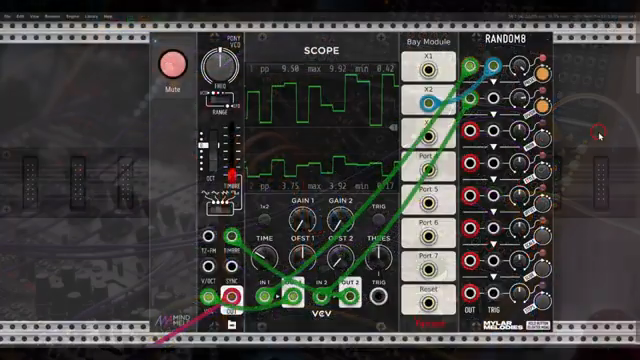640x360 pixels.
Task: Click the Scope IN 2 jack
Action: point(321,296)
